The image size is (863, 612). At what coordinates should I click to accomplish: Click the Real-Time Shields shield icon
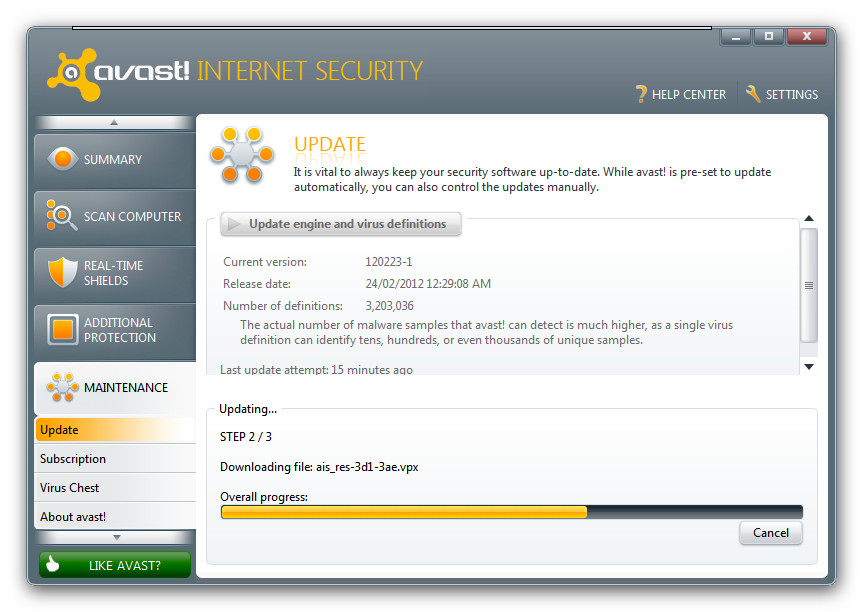coord(63,273)
